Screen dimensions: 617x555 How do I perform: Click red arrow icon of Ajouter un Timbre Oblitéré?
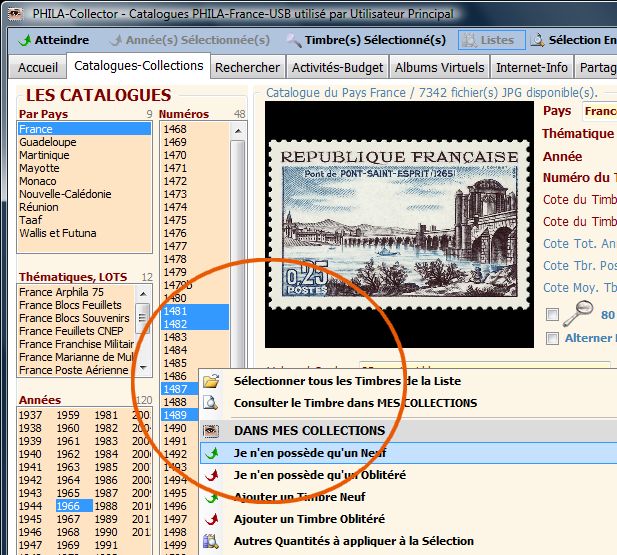pyautogui.click(x=212, y=519)
